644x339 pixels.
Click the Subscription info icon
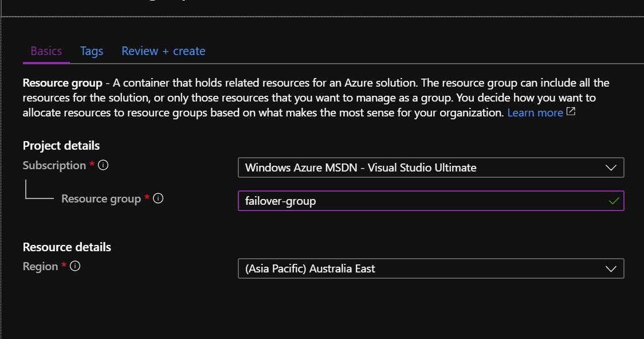[x=102, y=165]
